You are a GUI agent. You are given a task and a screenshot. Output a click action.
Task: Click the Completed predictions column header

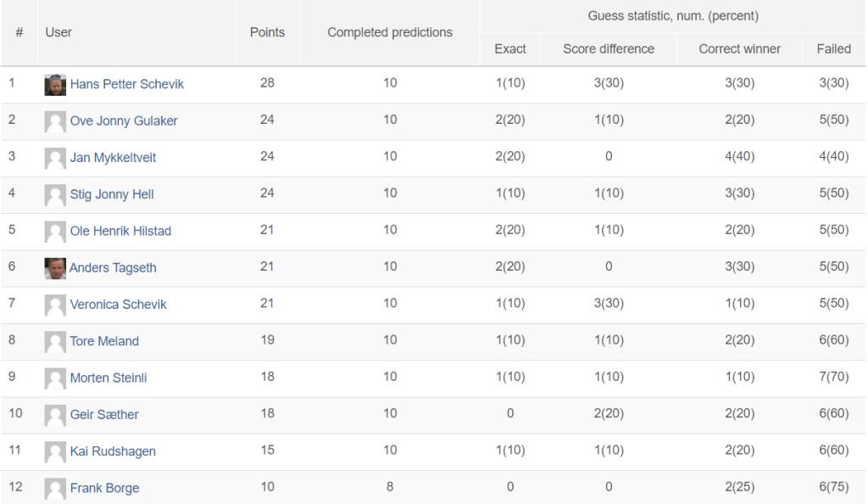point(390,32)
